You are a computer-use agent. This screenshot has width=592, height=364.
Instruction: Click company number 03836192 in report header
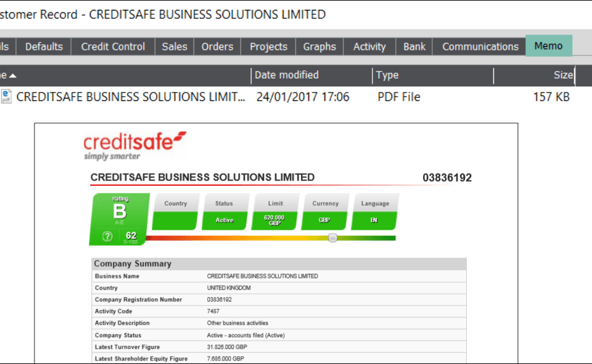pyautogui.click(x=447, y=177)
